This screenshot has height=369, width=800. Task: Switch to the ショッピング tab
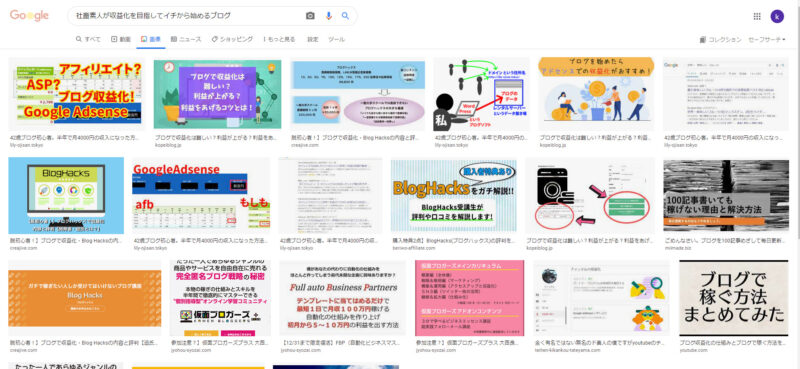pos(232,39)
